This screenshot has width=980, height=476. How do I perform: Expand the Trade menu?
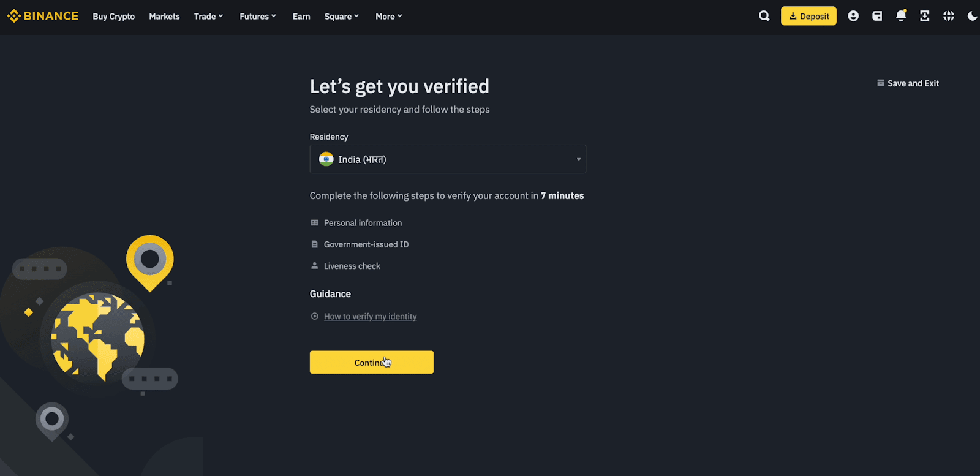click(x=208, y=17)
